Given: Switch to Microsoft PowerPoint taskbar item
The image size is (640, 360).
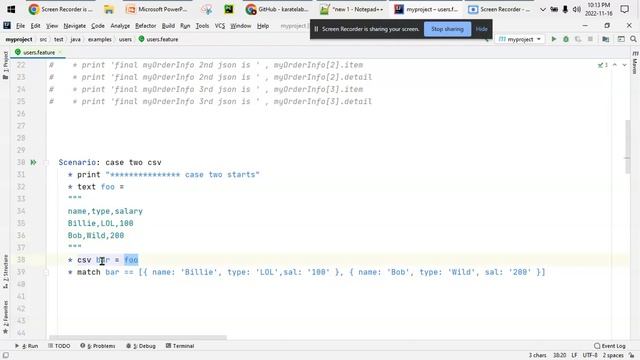Looking at the screenshot, I should point(157,9).
